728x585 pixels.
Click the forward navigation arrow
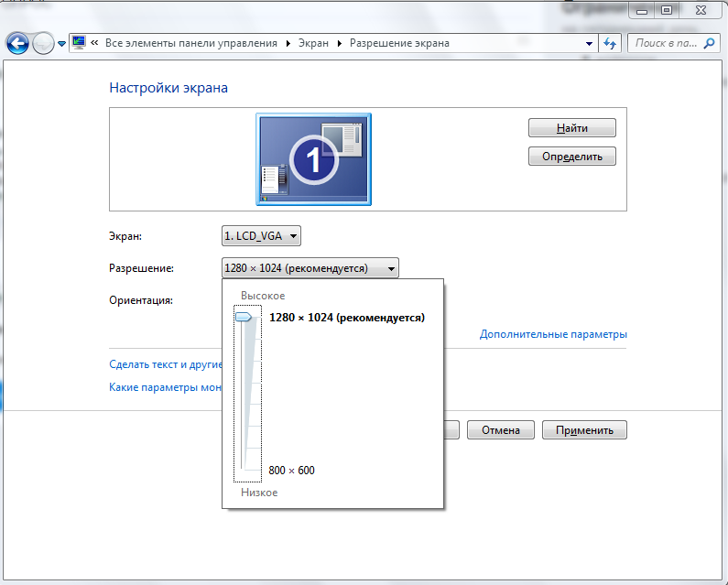(x=43, y=44)
